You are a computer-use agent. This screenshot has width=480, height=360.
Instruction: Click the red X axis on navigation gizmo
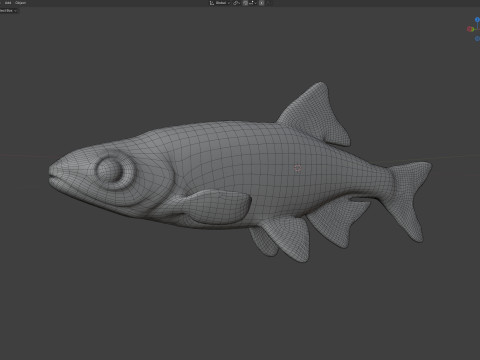tap(470, 29)
